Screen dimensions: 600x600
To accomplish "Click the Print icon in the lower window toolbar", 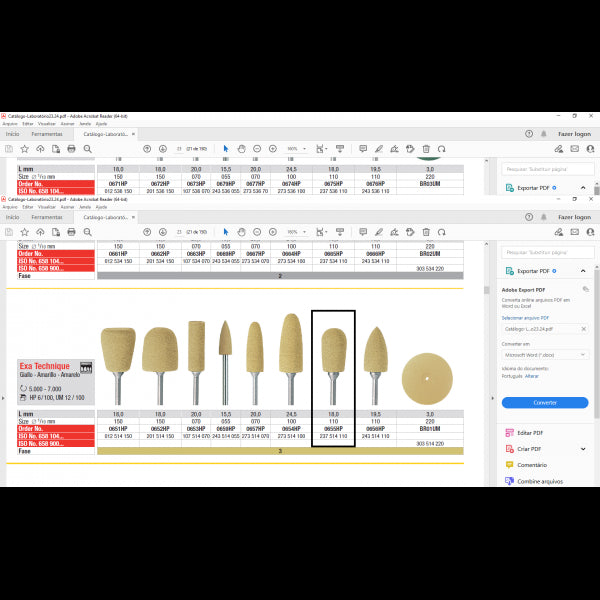I will (71, 231).
